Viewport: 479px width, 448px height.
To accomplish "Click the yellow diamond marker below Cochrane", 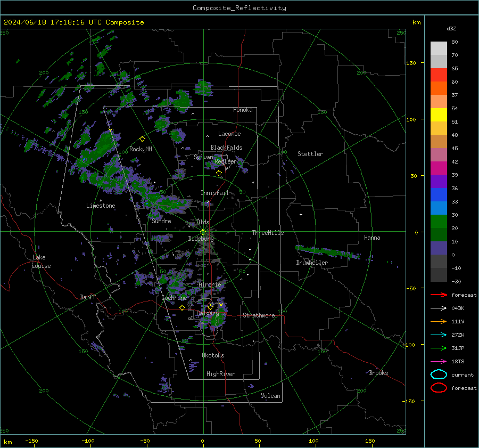I will pos(182,307).
